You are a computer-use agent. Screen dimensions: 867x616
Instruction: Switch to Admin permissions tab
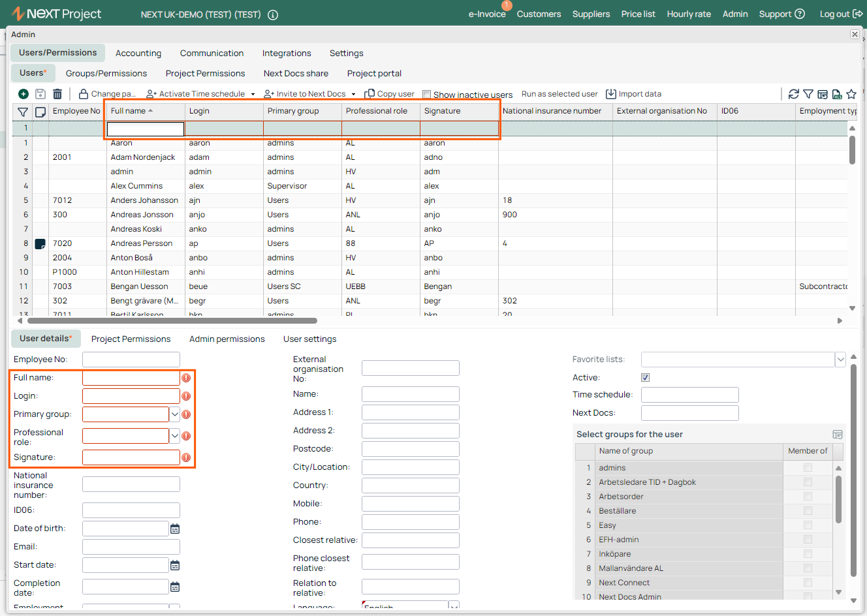click(x=227, y=339)
